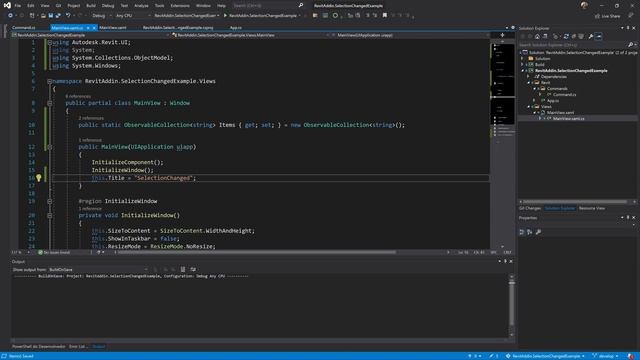Click the repository name in status bar
The image size is (640, 360).
pyautogui.click(x=545, y=356)
